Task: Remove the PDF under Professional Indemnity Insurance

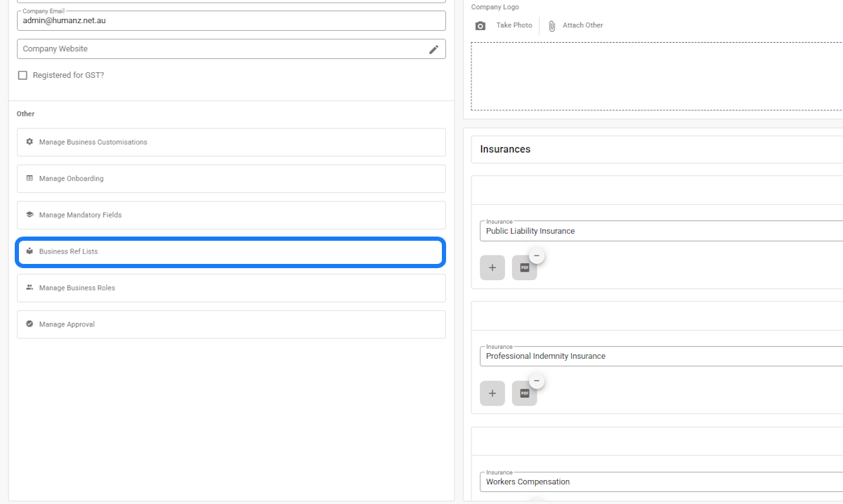Action: [537, 381]
